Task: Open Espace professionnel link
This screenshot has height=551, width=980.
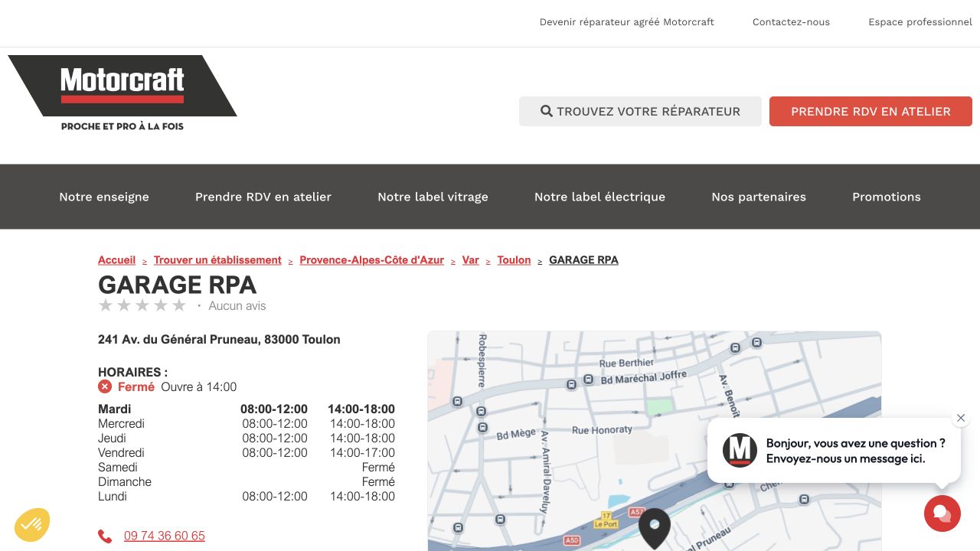Action: click(920, 22)
